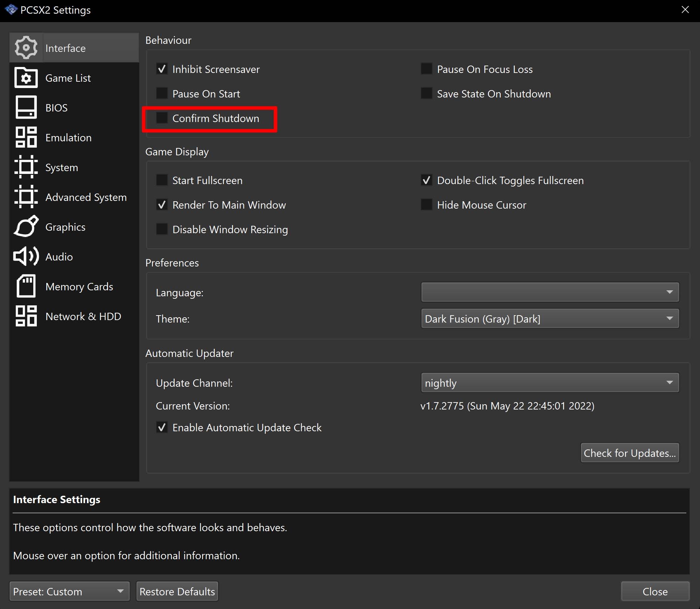Viewport: 700px width, 609px height.
Task: Click Restore Defaults button
Action: [x=177, y=591]
